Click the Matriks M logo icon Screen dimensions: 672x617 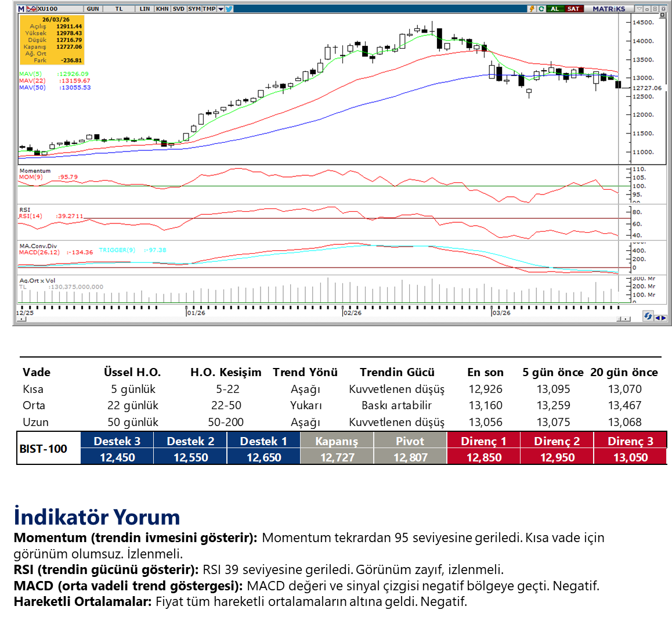pyautogui.click(x=21, y=9)
